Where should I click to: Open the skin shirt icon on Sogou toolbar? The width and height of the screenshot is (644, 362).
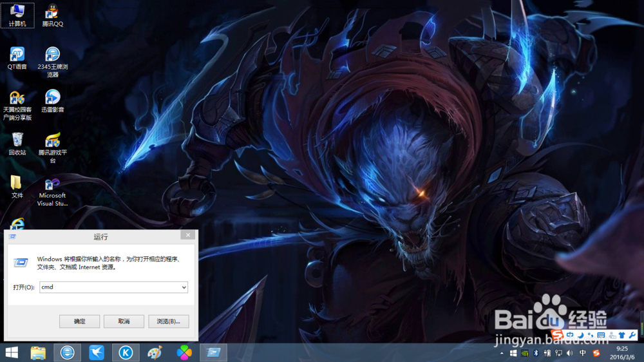(622, 336)
